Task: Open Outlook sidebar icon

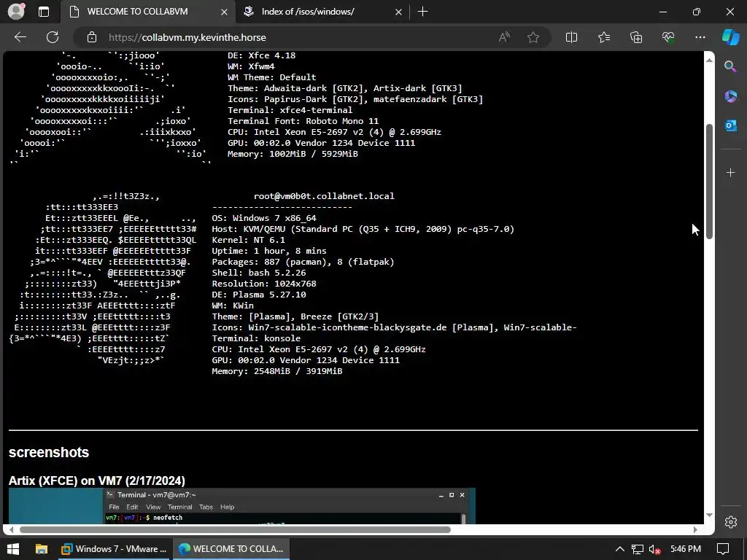Action: coord(730,125)
